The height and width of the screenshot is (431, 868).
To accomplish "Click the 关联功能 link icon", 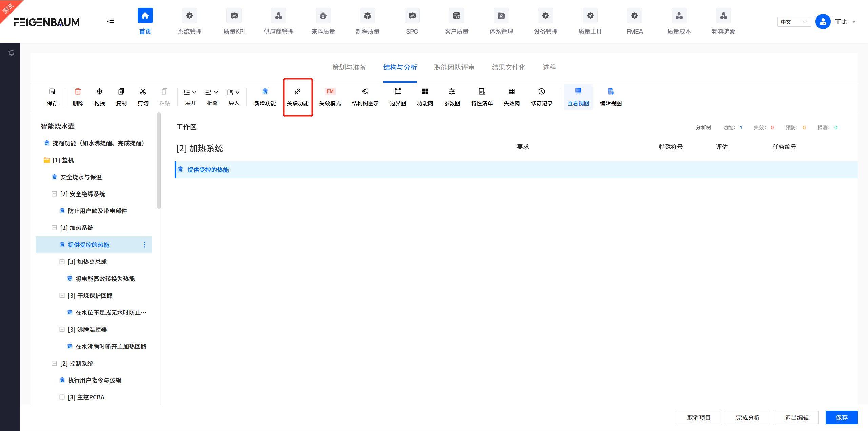I will [297, 91].
